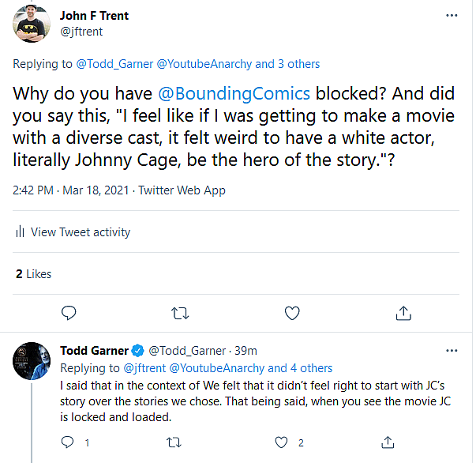
Task: Show the "and 3 others" reply recipients
Action: click(287, 63)
